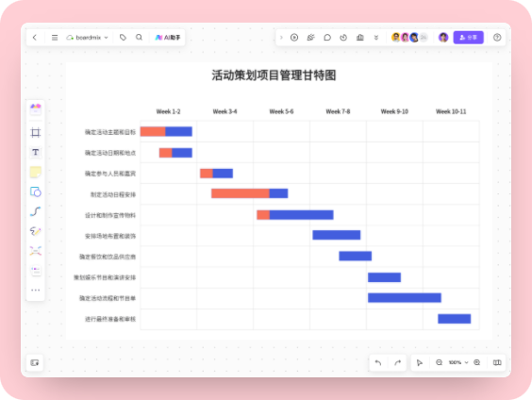Select the title 活动策划项目管理甘特图
Image resolution: width=532 pixels, height=400 pixels.
click(x=274, y=75)
